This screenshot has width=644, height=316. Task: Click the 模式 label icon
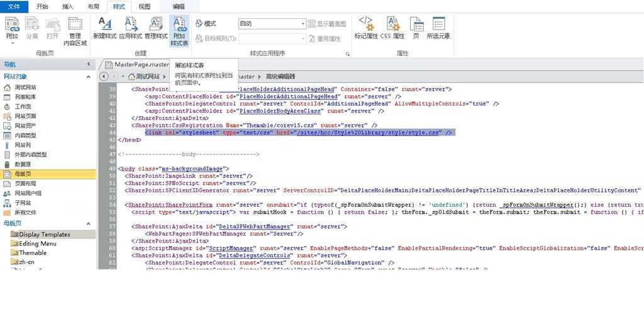199,23
